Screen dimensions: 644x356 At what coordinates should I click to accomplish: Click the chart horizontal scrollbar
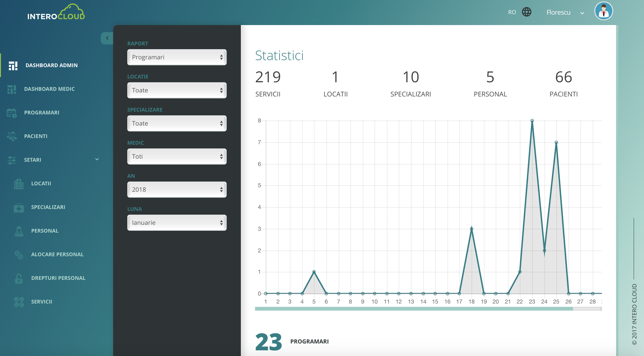414,309
